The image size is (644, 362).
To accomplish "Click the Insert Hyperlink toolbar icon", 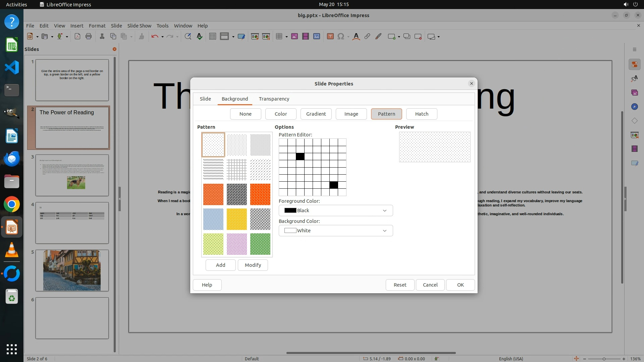I will coord(367,37).
